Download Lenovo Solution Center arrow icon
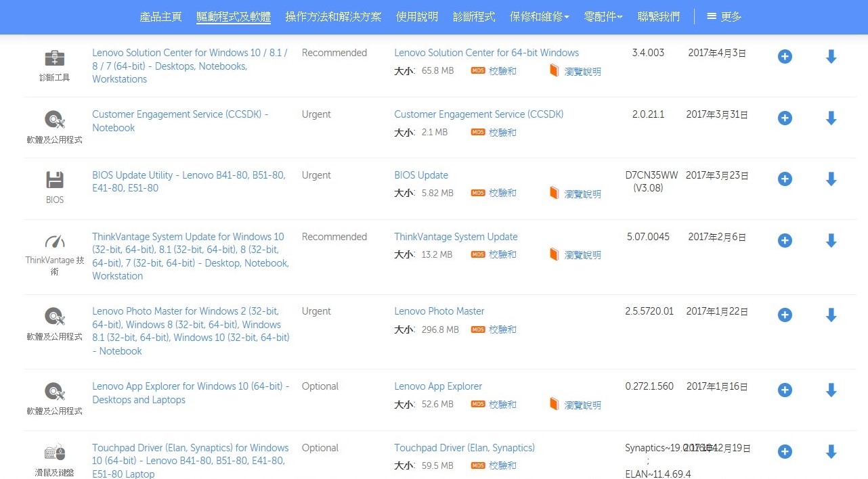The height and width of the screenshot is (479, 868). coord(831,57)
